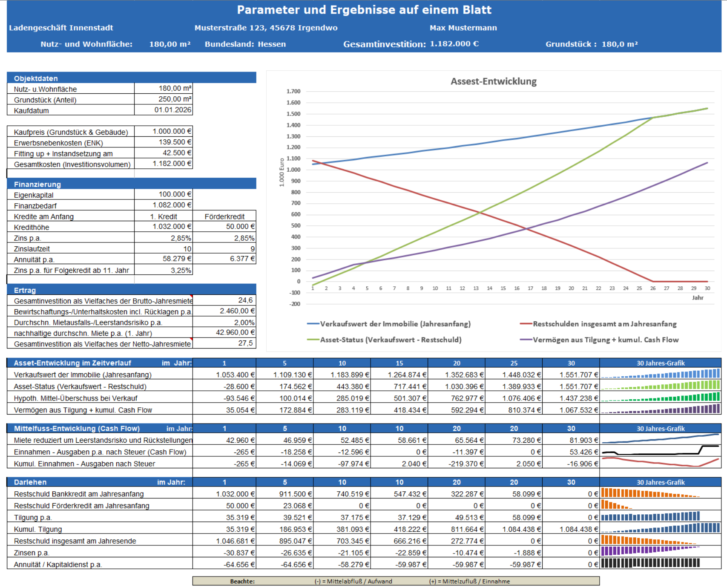The image size is (727, 588).
Task: Select the Ladengeschäft Innenstadt title text
Action: pyautogui.click(x=61, y=28)
